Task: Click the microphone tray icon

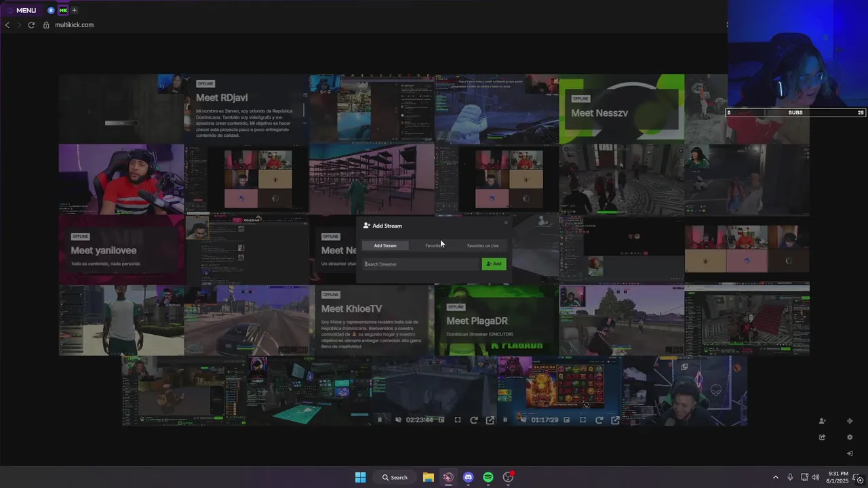Action: pyautogui.click(x=790, y=477)
